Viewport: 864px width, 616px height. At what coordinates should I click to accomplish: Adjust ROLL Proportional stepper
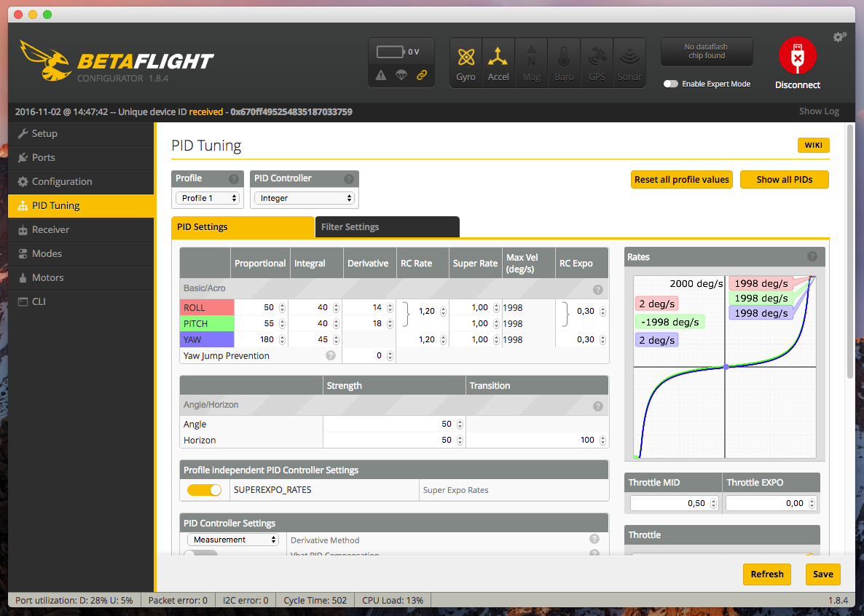click(282, 307)
